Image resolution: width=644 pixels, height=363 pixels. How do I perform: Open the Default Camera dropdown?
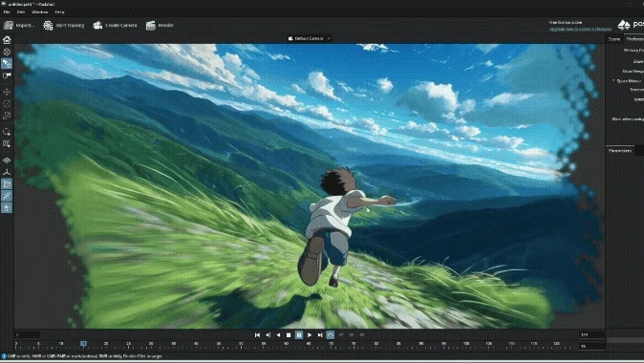click(x=310, y=38)
